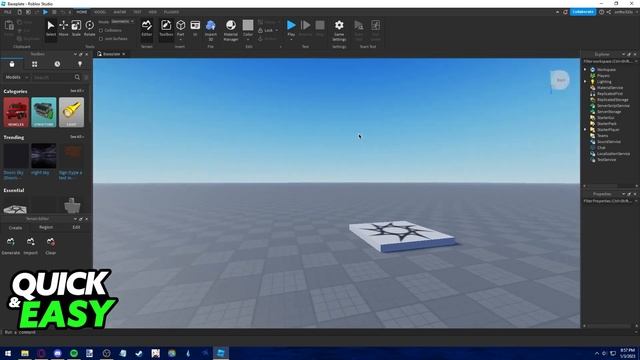
Task: Open the Models category dropdown in the Toolbox
Action: pos(17,77)
